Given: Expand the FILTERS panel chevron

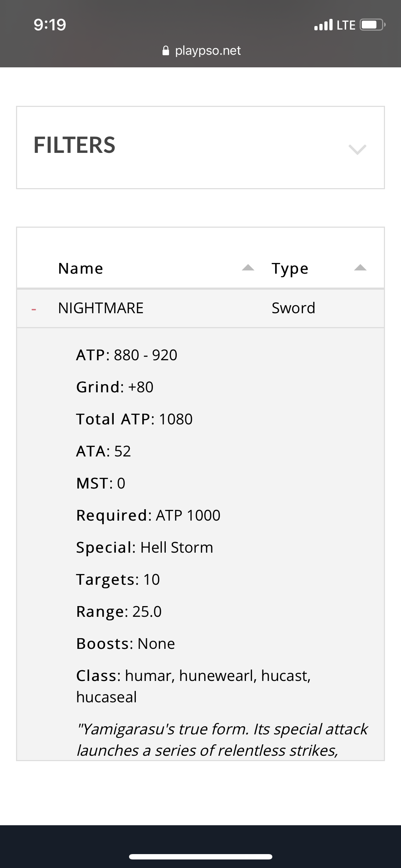Looking at the screenshot, I should point(357,149).
